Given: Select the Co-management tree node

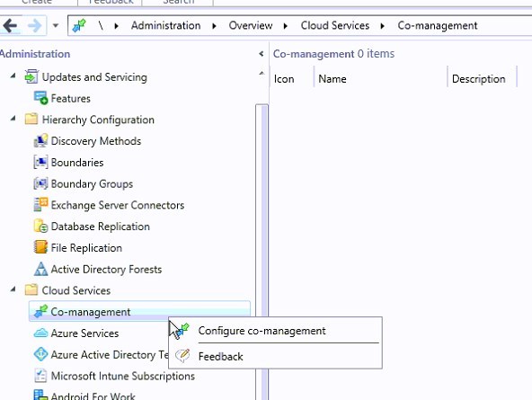Looking at the screenshot, I should click(90, 312).
